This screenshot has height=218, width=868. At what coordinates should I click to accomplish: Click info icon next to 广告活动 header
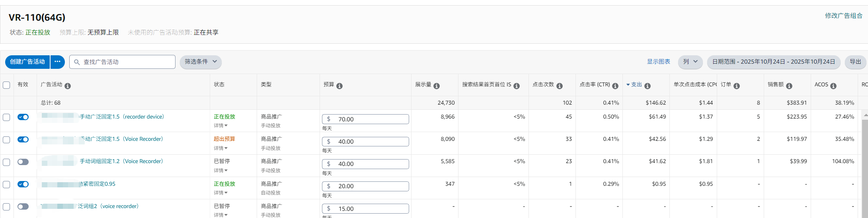coord(68,86)
